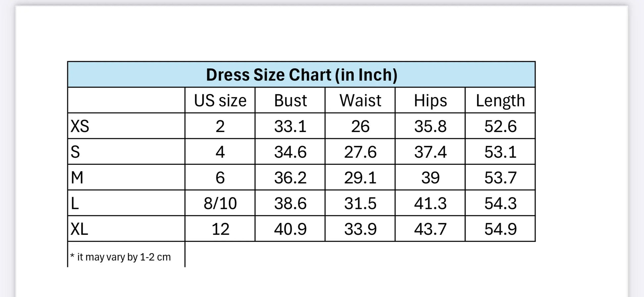Select the S row label

click(x=75, y=152)
